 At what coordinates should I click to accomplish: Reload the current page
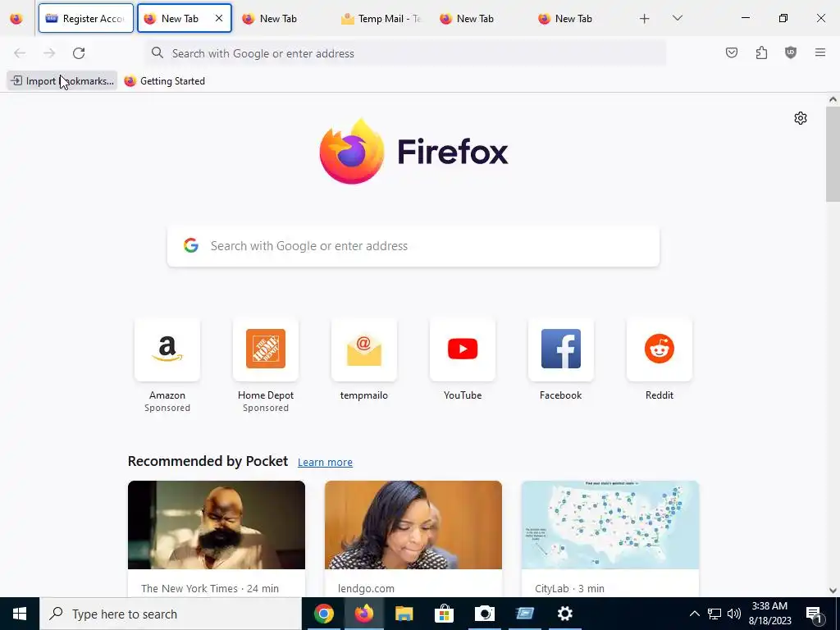tap(79, 53)
